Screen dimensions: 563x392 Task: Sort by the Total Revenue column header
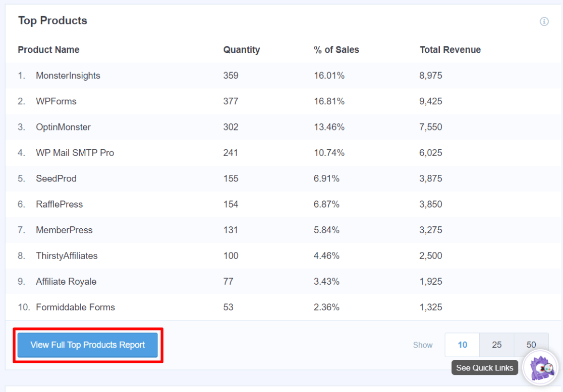click(x=450, y=49)
